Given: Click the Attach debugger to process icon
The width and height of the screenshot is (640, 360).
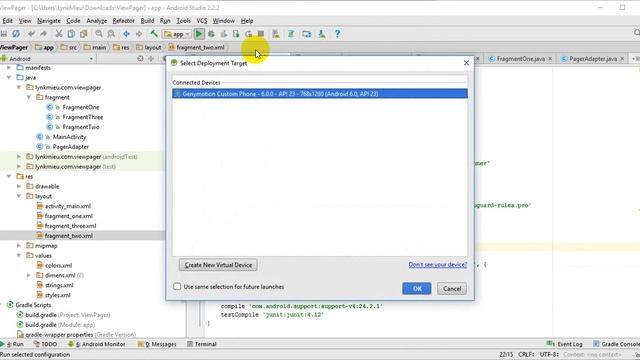Looking at the screenshot, I should [236, 34].
